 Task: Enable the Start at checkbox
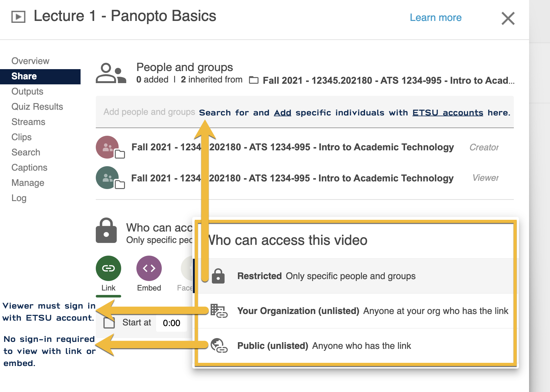109,323
